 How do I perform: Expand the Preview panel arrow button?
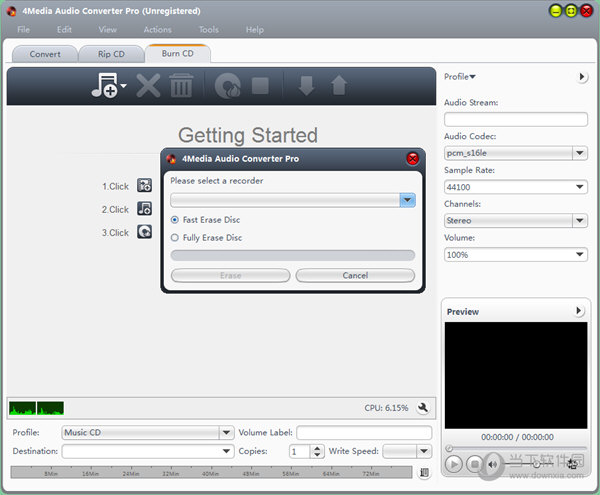click(x=579, y=311)
